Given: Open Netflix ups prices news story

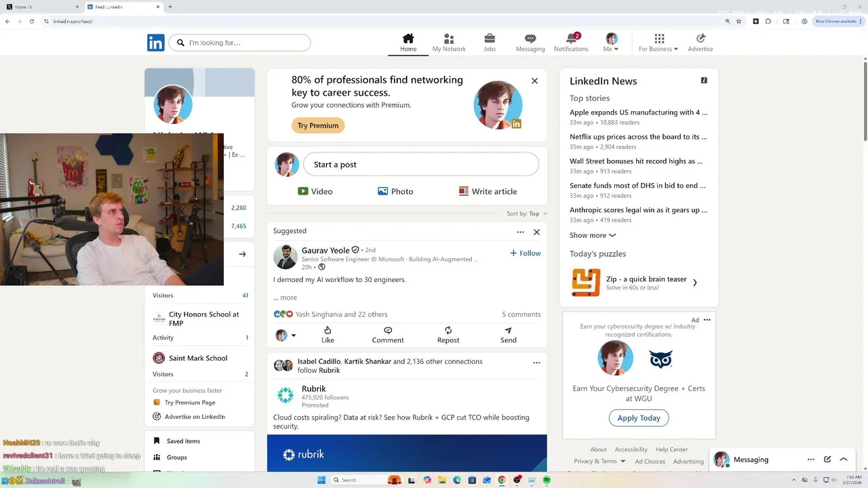Looking at the screenshot, I should [x=638, y=137].
